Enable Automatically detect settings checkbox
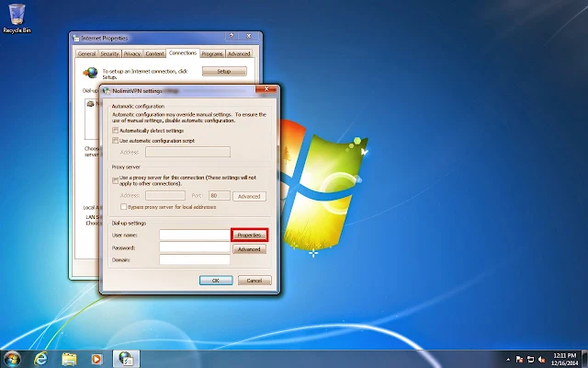This screenshot has width=588, height=368. pos(115,131)
